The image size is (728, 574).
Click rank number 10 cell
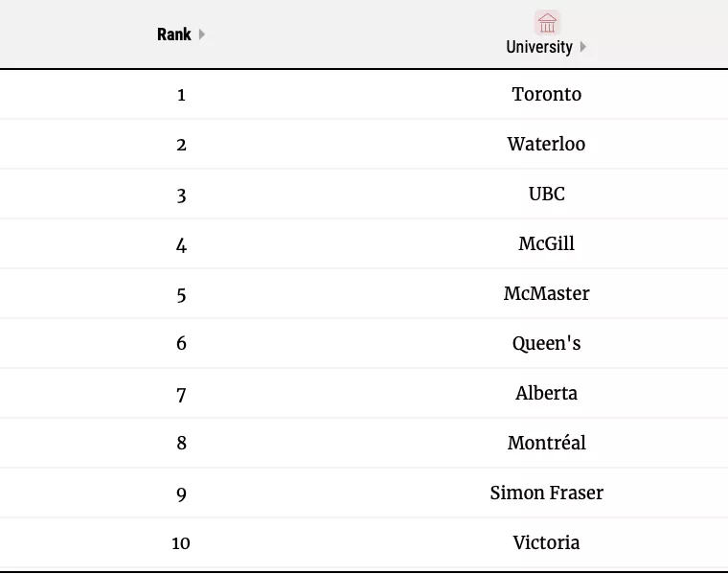(x=181, y=543)
